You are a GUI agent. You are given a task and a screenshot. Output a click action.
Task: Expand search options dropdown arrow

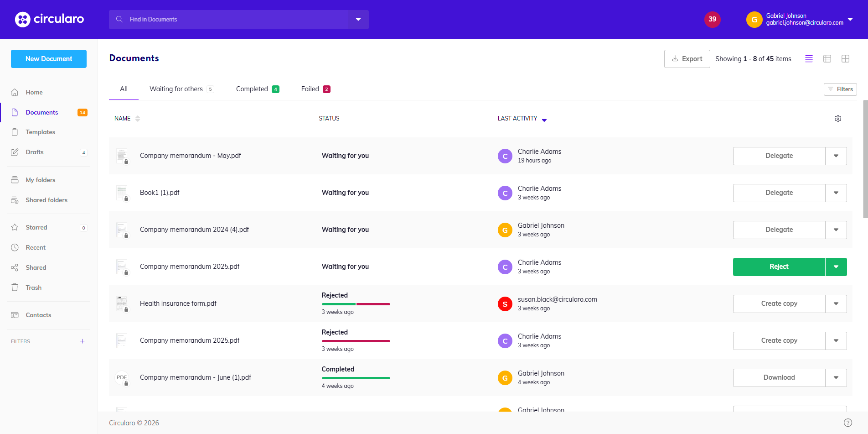point(358,20)
